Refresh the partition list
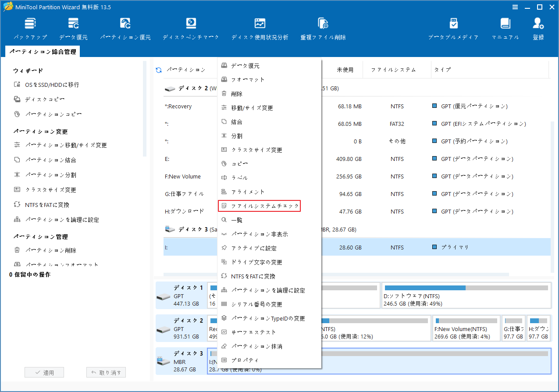 click(x=158, y=70)
